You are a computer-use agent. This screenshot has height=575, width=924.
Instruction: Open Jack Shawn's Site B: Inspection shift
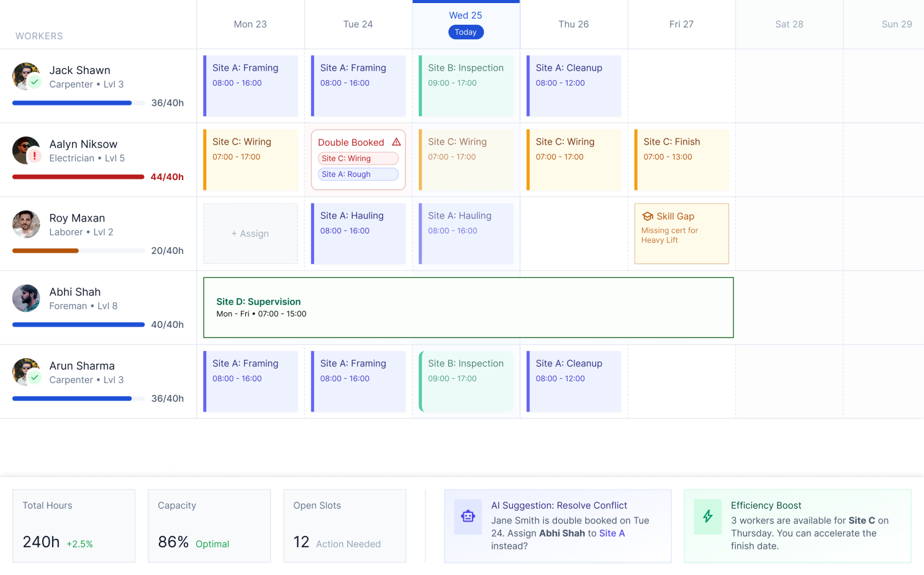pos(466,86)
